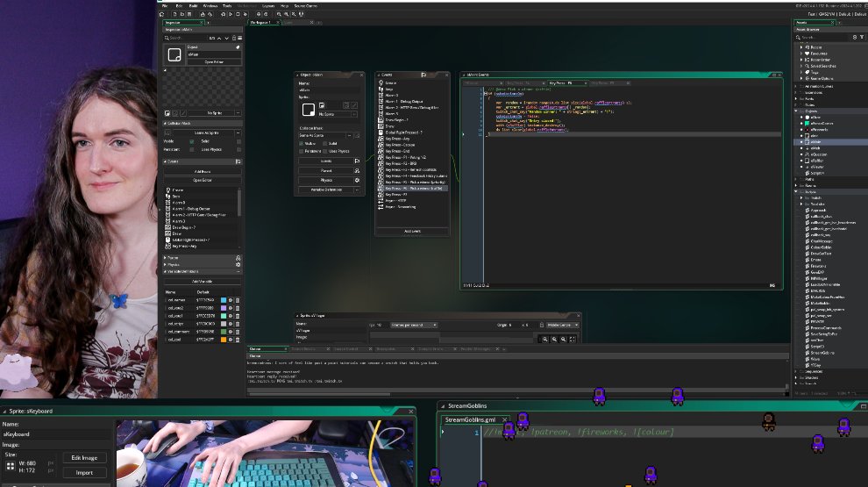Expand Room Order in Asset Browser
Viewport: 868px width, 487px height.
coord(801,60)
